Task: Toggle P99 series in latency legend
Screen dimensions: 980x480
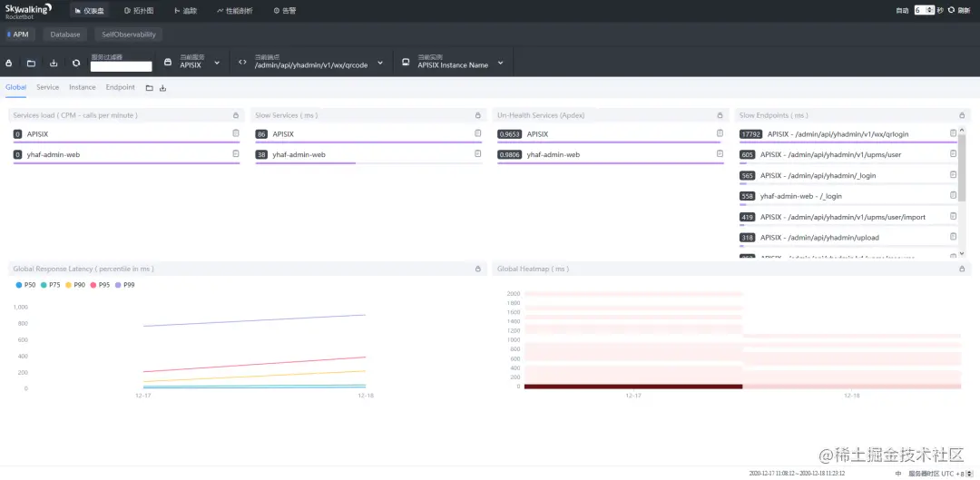Action: (125, 285)
